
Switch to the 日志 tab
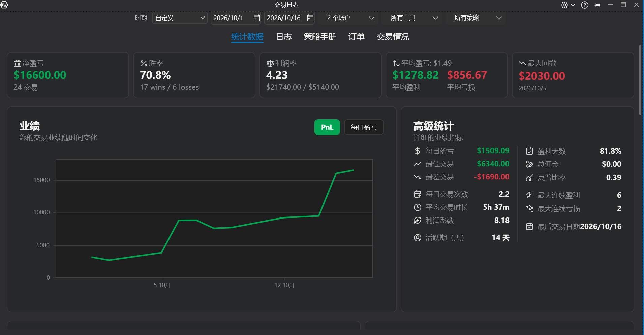tap(284, 37)
